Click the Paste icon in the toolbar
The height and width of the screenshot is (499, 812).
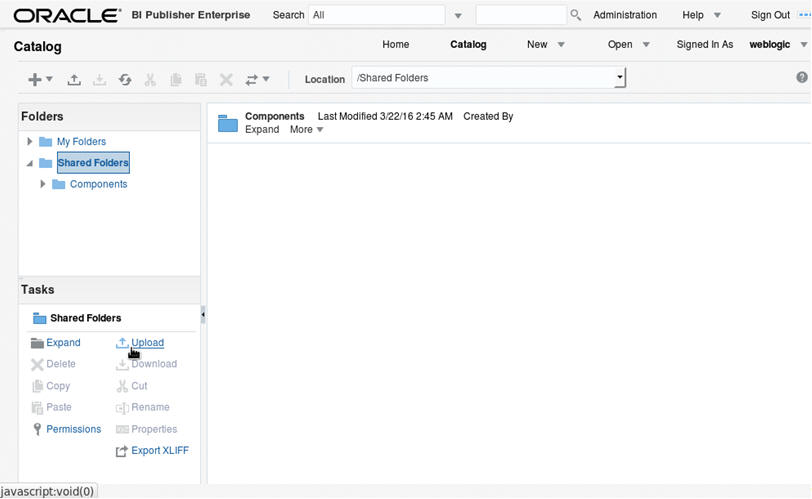(x=201, y=79)
